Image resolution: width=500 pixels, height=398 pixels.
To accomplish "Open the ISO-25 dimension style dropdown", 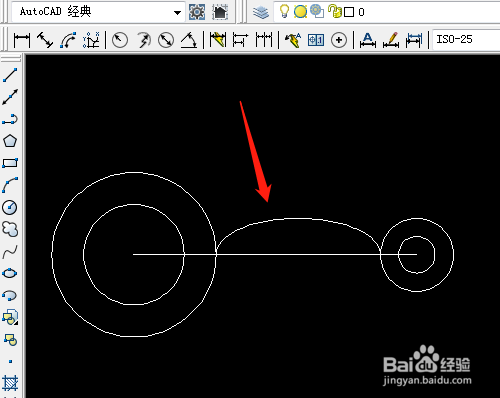I will pyautogui.click(x=466, y=40).
